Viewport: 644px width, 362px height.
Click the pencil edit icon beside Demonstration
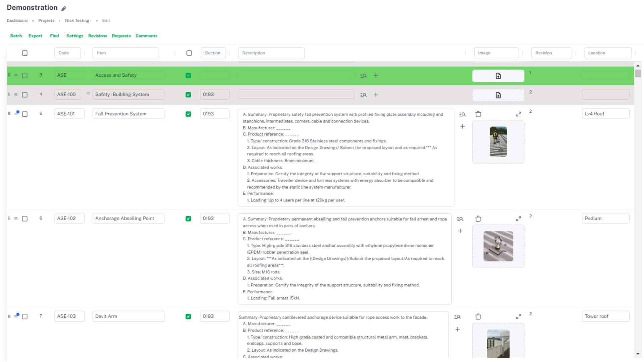tap(64, 8)
